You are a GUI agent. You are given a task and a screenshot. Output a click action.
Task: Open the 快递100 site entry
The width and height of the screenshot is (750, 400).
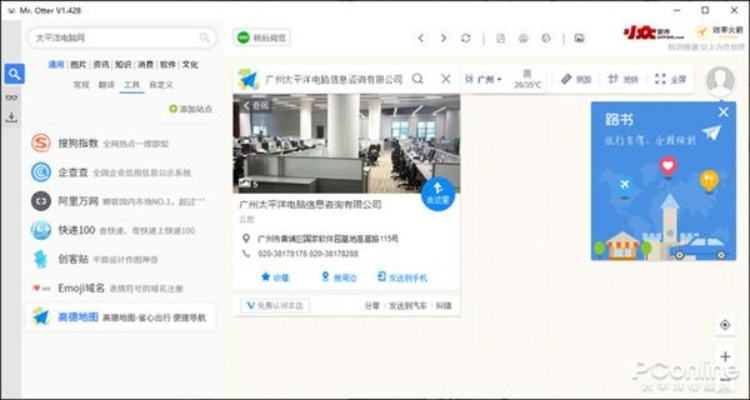(121, 230)
